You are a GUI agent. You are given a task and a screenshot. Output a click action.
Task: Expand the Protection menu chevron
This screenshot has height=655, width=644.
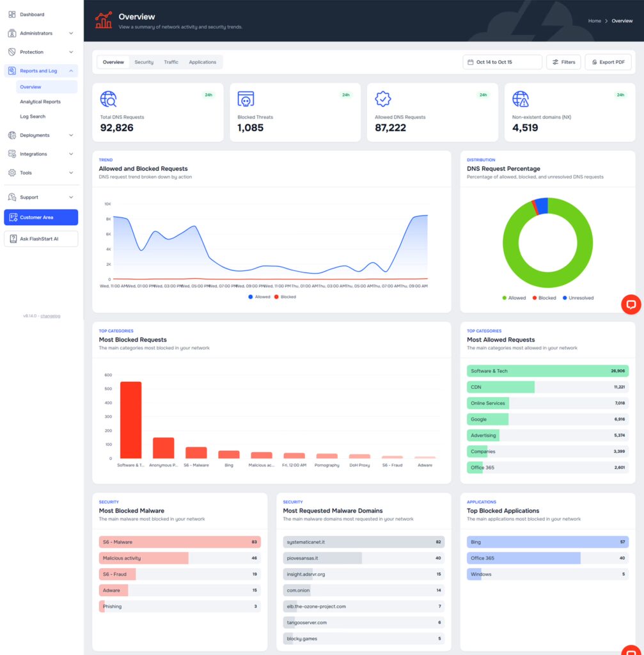tap(71, 52)
